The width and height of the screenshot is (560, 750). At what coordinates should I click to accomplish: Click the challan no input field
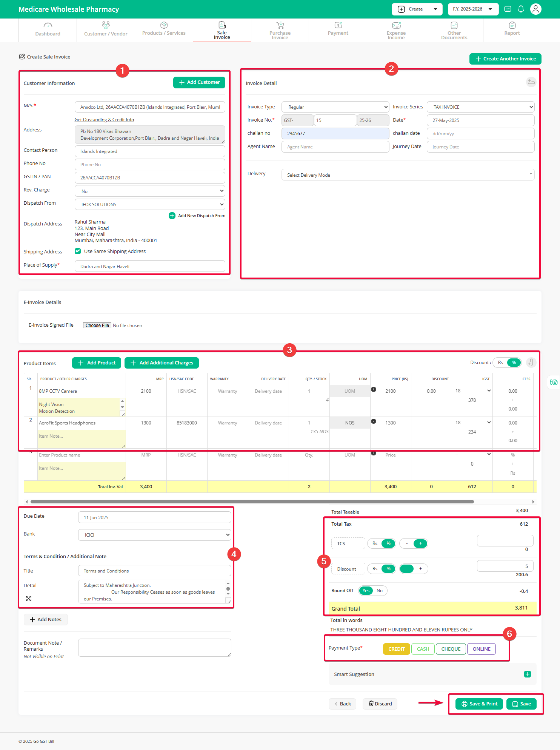(335, 133)
